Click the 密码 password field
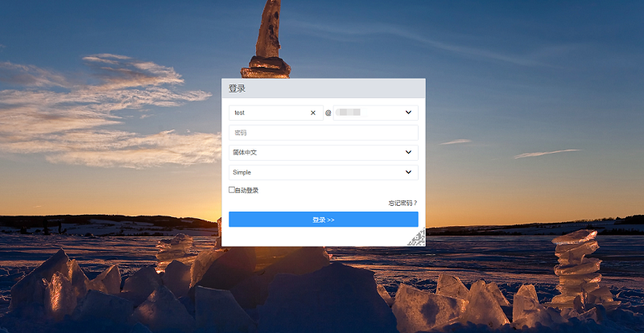 324,133
